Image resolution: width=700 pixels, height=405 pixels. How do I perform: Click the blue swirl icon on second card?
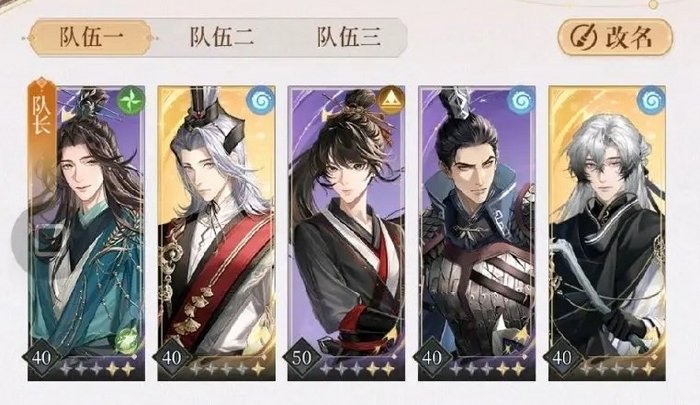coord(261,100)
